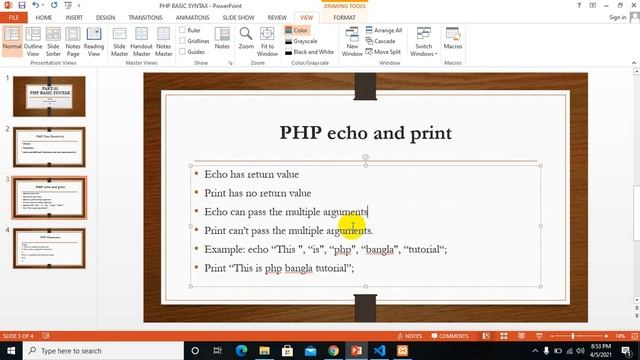Open the TRANSITIONS tab
Viewport: 640px width, 360px height.
point(145,18)
